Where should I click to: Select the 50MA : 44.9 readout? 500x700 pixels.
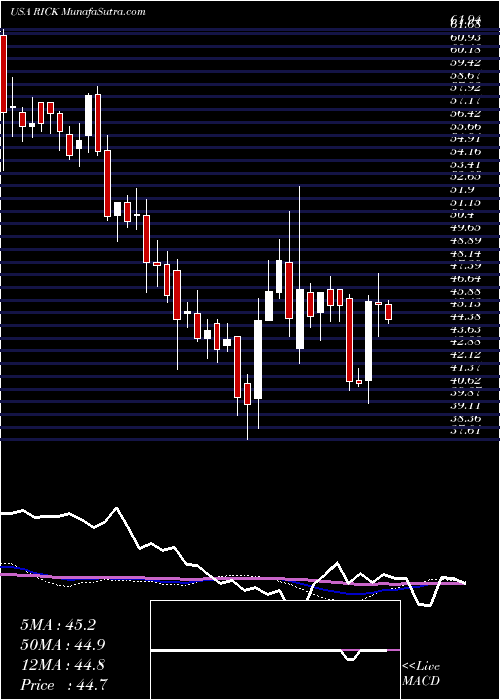click(x=63, y=645)
